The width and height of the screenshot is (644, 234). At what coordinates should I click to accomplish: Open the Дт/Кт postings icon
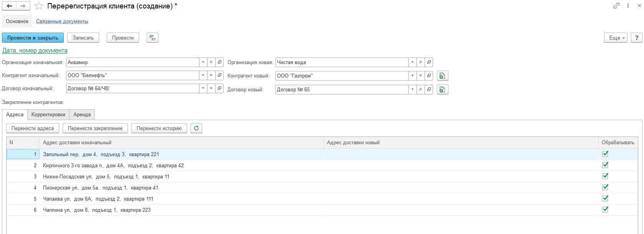click(x=153, y=38)
